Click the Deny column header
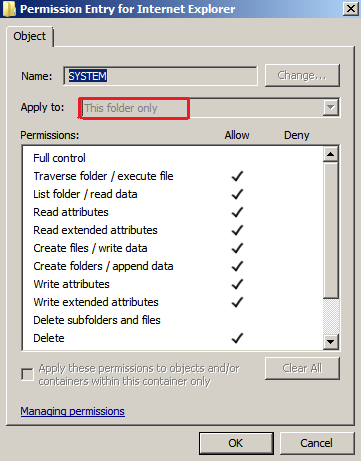The image size is (361, 461). [x=296, y=135]
